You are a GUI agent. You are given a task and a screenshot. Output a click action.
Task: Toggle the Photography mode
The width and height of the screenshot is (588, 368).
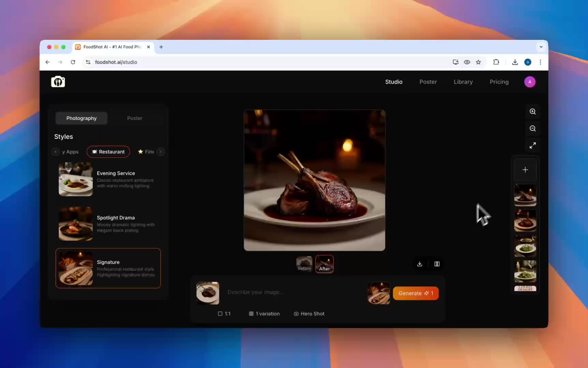click(x=81, y=118)
